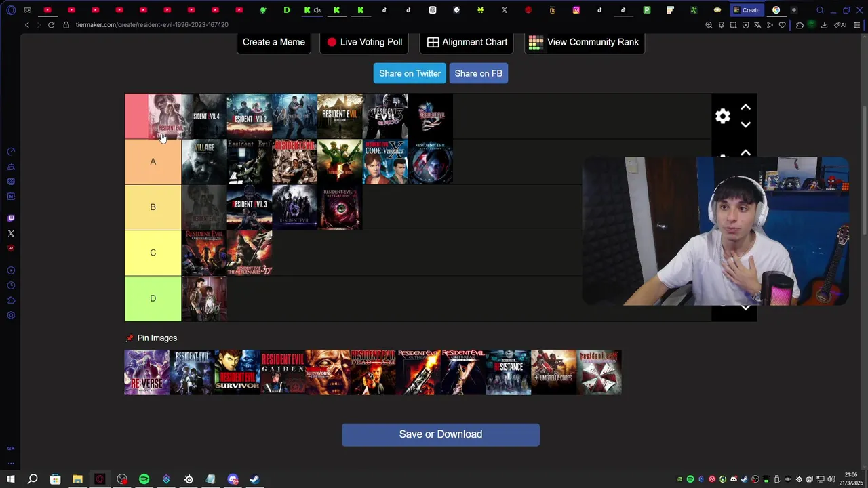Open X (Twitter) sidebar panel
Screen dimensions: 868x488
pos(11,233)
